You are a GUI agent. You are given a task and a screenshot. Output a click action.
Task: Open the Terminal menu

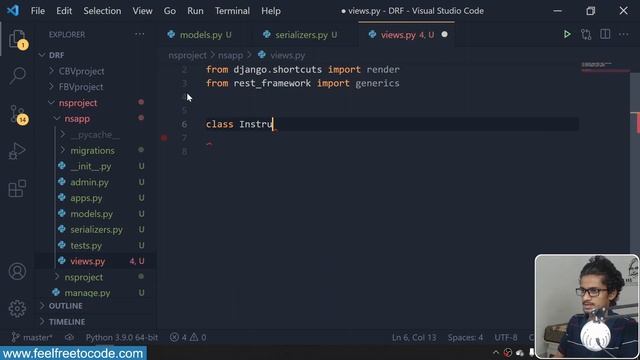point(232,11)
